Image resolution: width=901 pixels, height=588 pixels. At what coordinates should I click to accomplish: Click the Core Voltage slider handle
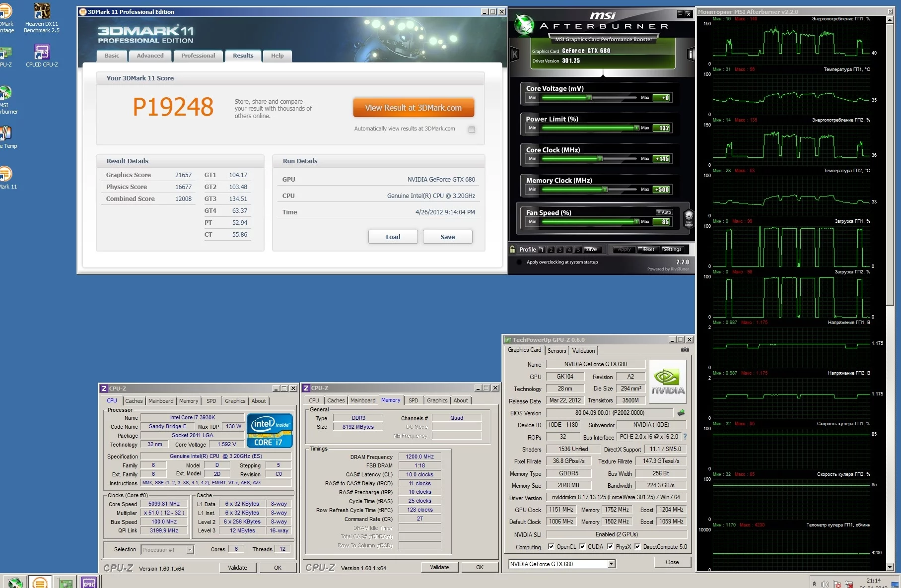589,97
